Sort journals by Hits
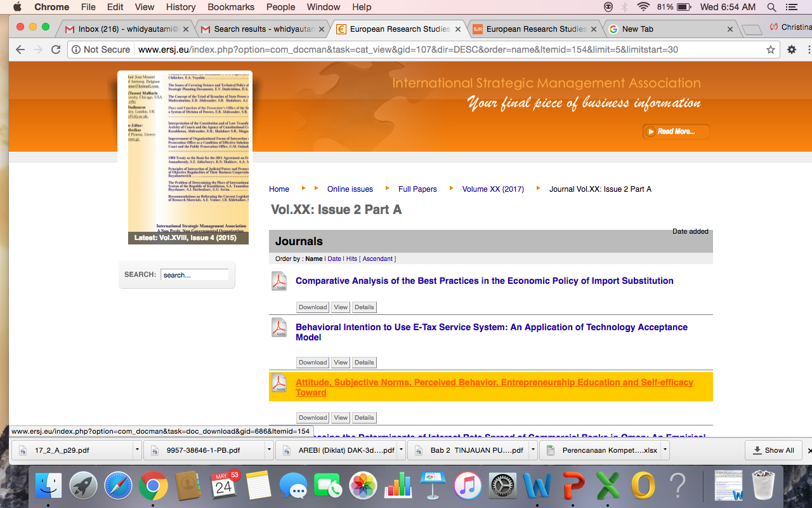 (351, 259)
